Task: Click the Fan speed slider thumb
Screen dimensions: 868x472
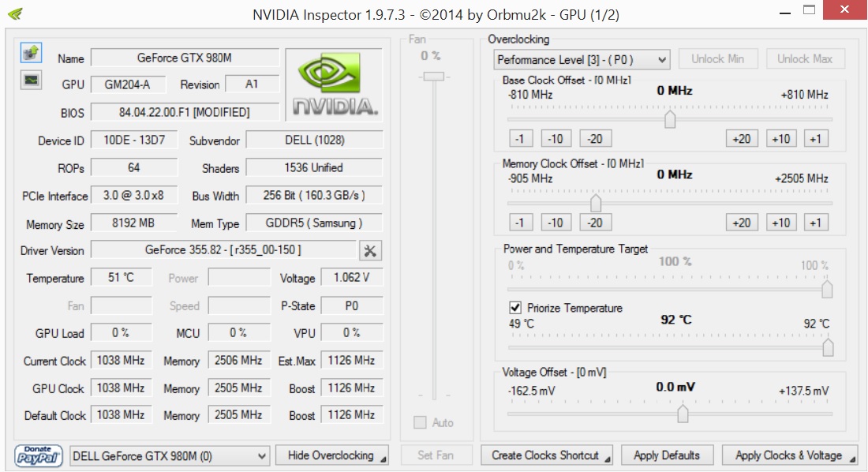Action: [x=434, y=77]
